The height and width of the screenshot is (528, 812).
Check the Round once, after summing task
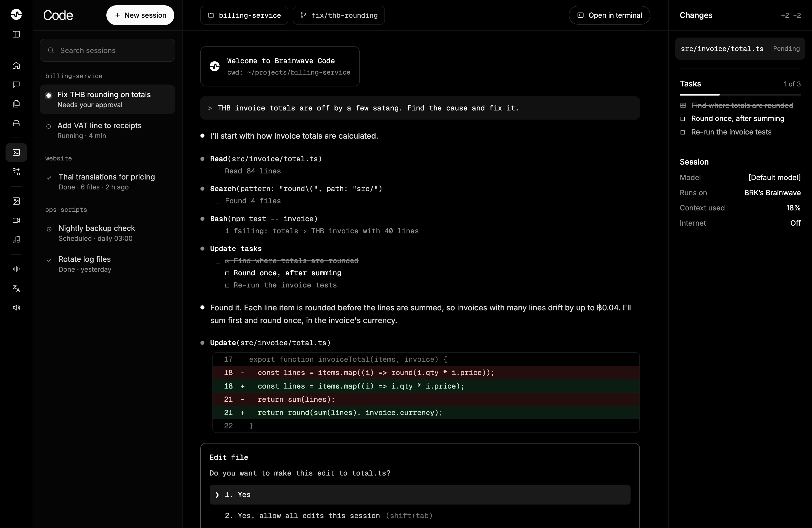click(x=683, y=119)
